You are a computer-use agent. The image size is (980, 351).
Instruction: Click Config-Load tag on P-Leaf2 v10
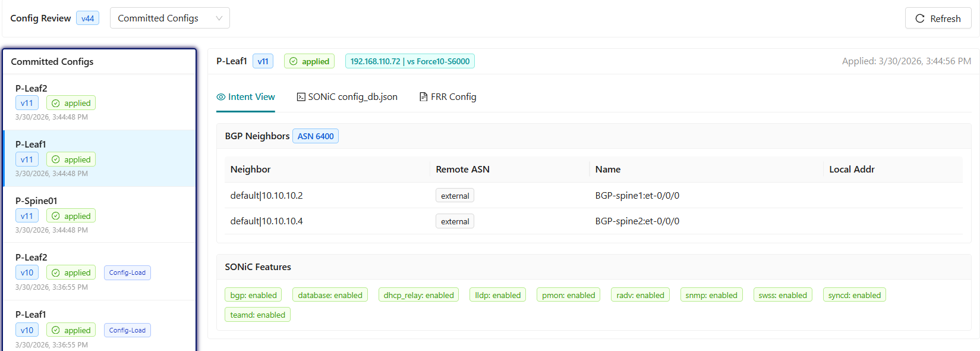127,272
